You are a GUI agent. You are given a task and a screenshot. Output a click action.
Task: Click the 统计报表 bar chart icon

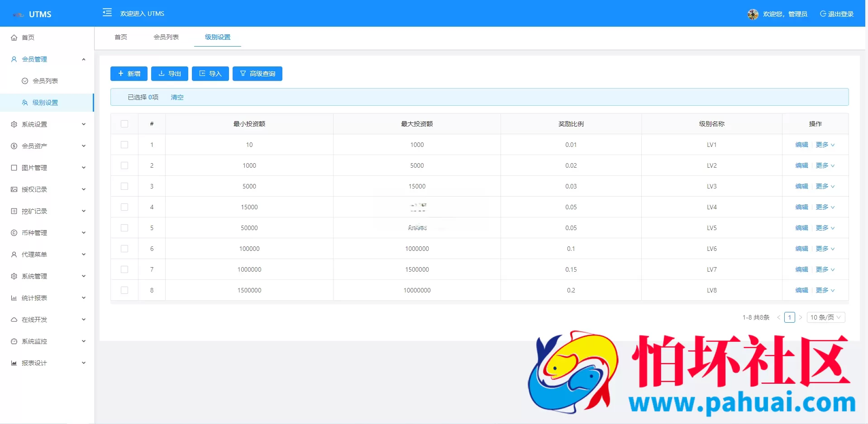14,298
